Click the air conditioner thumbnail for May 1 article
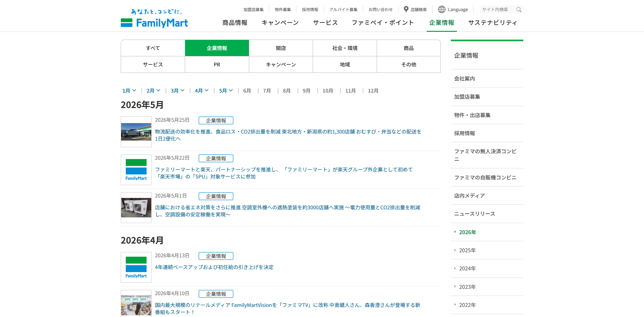Screen dimensions: 644x317 tap(136, 208)
